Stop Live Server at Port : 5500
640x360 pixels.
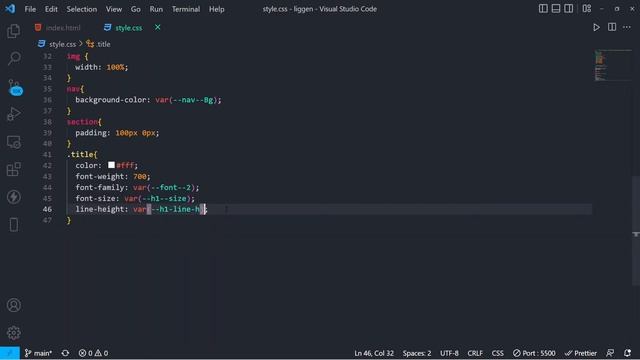pos(534,353)
